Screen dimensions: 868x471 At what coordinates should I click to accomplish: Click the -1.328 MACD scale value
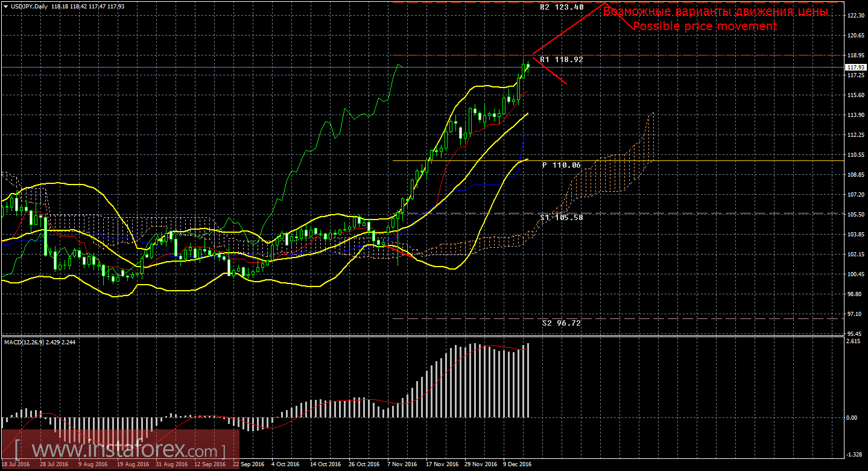point(854,454)
